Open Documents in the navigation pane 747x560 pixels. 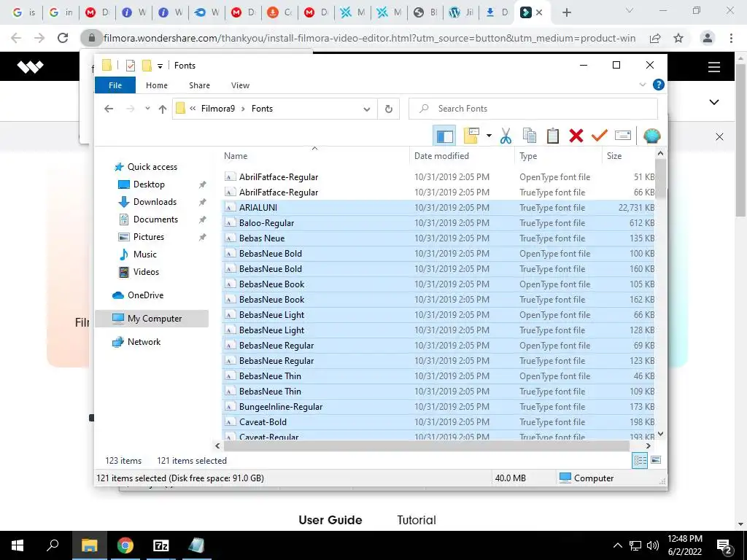pyautogui.click(x=155, y=219)
